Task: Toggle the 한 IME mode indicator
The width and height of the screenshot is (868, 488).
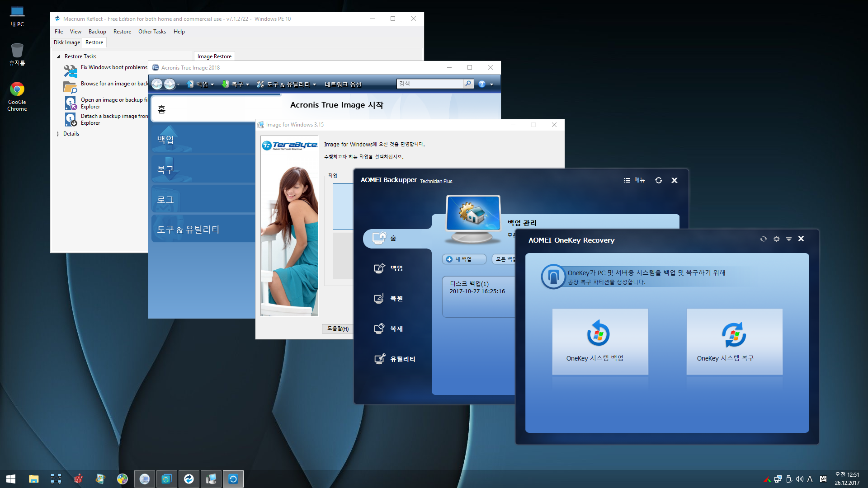Action: 823,479
